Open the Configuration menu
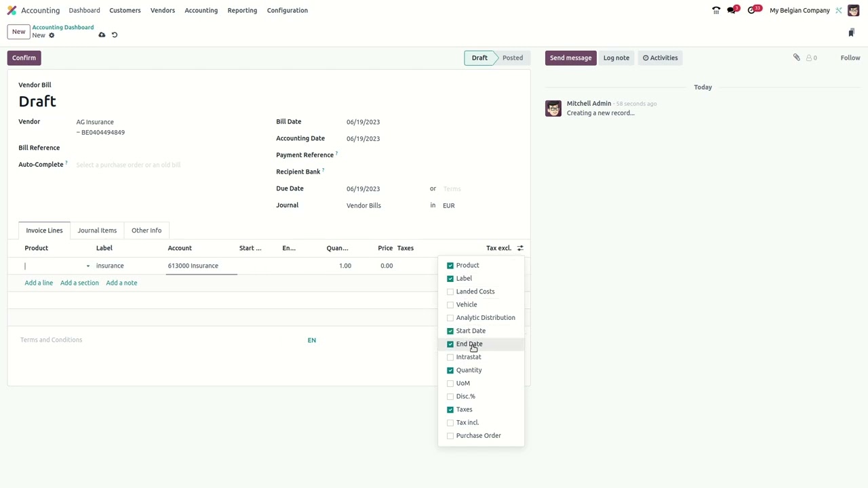This screenshot has height=488, width=868. 288,10
